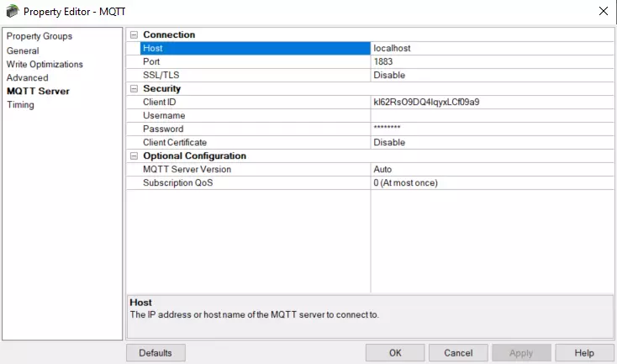Click the Cancel button

(x=458, y=352)
